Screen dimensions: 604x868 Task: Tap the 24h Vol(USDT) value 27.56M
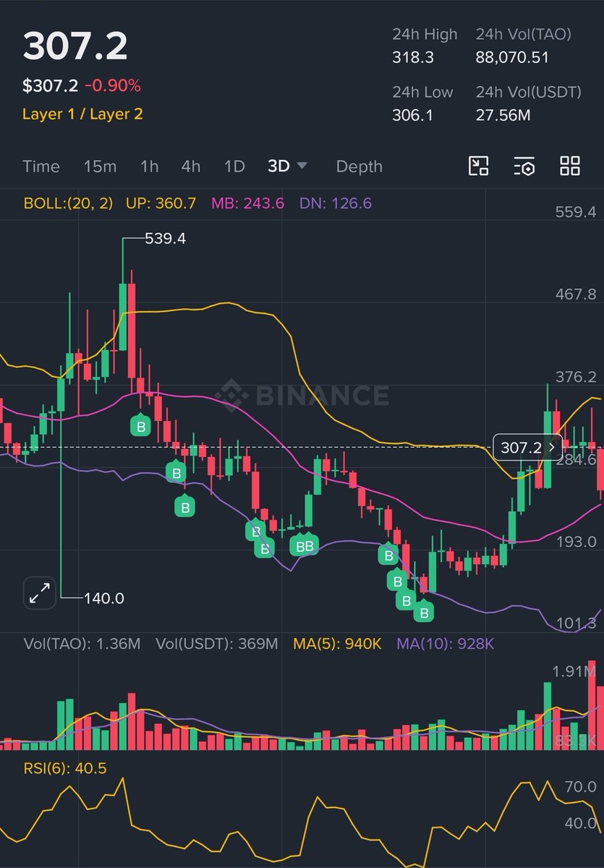pos(503,115)
